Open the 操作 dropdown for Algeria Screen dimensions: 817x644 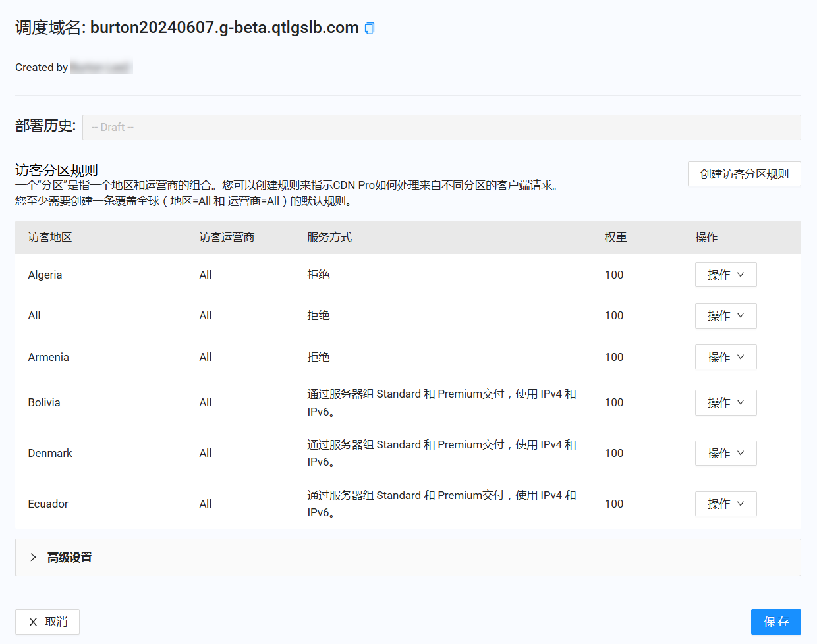click(x=725, y=275)
